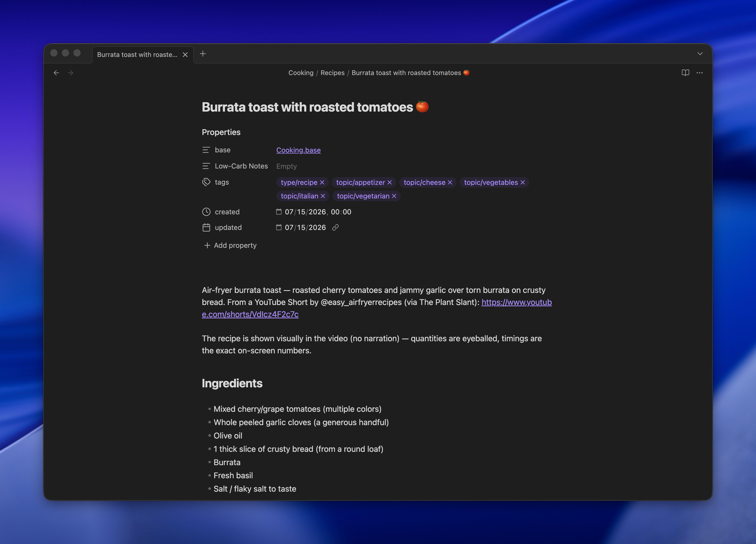The image size is (756, 544).
Task: Click the note title heading
Action: pos(315,107)
